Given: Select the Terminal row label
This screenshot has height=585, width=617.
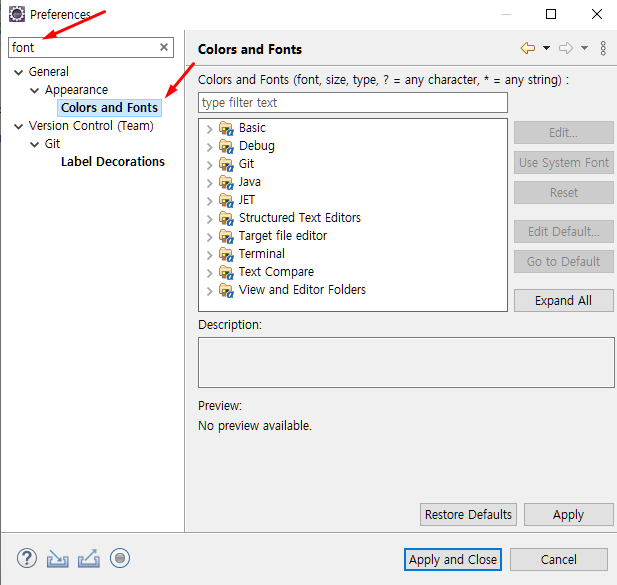Looking at the screenshot, I should [262, 254].
